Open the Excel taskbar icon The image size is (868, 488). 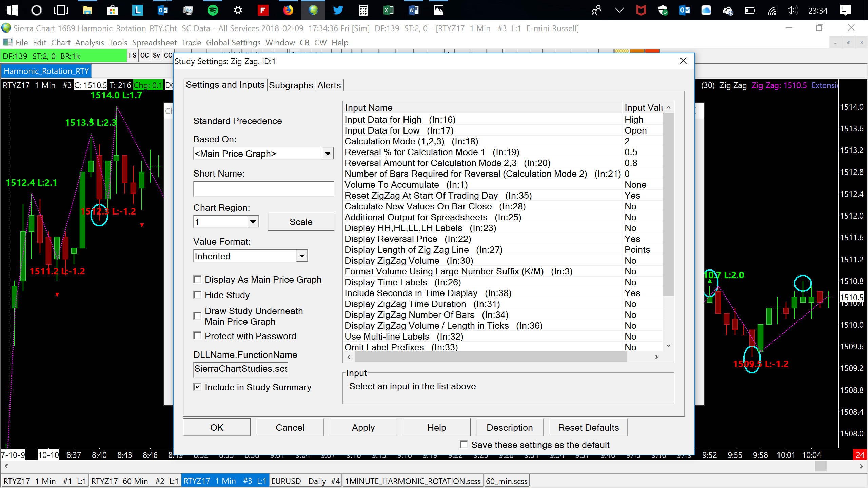388,10
